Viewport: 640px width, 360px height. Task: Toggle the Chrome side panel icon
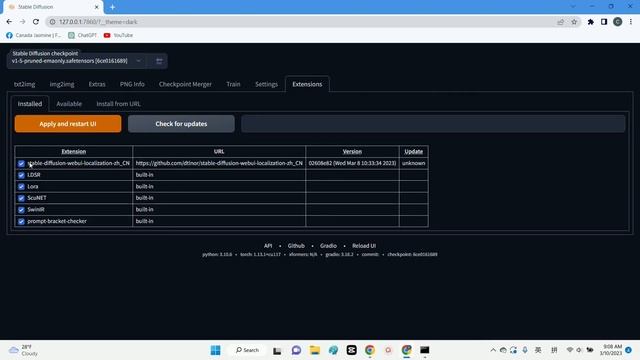(604, 22)
